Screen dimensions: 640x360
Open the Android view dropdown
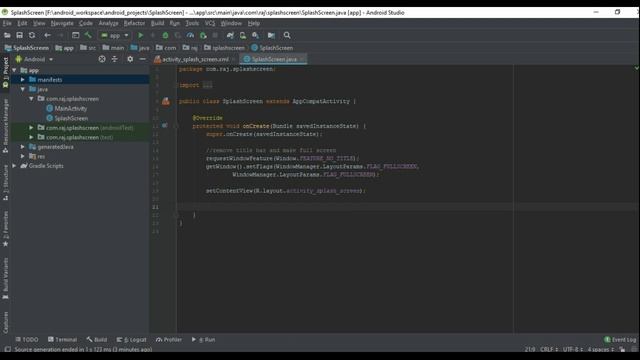(x=34, y=59)
